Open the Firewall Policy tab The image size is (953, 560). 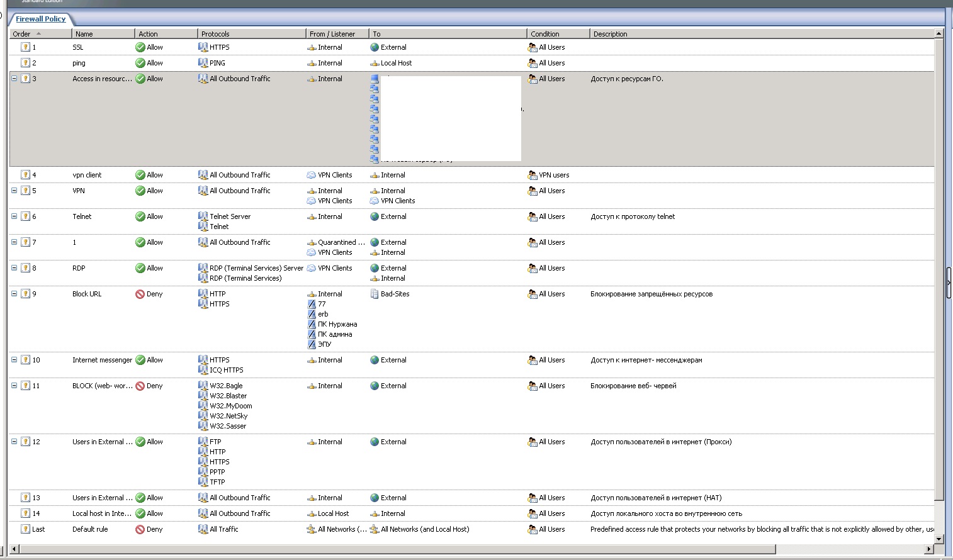(x=41, y=19)
